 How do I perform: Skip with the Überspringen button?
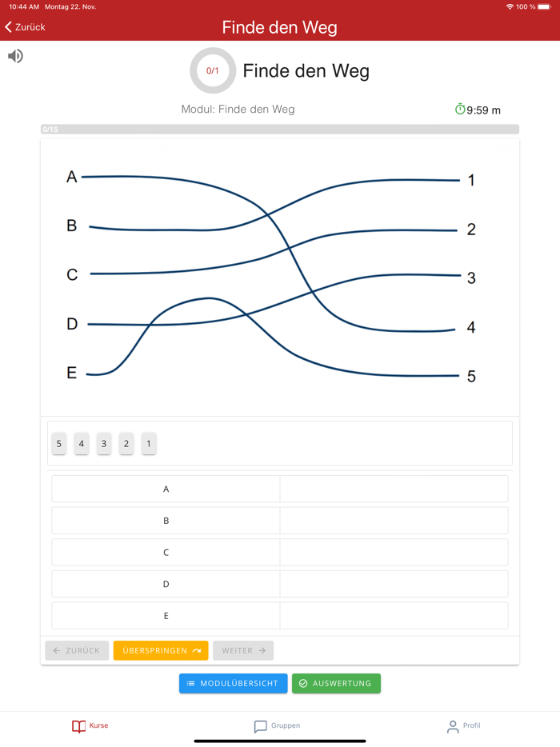(x=161, y=651)
